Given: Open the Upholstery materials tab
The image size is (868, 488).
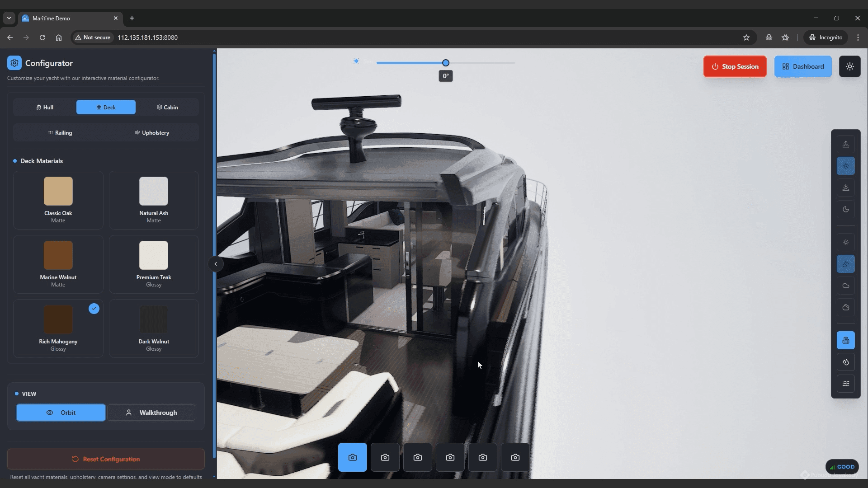Looking at the screenshot, I should click(x=152, y=133).
